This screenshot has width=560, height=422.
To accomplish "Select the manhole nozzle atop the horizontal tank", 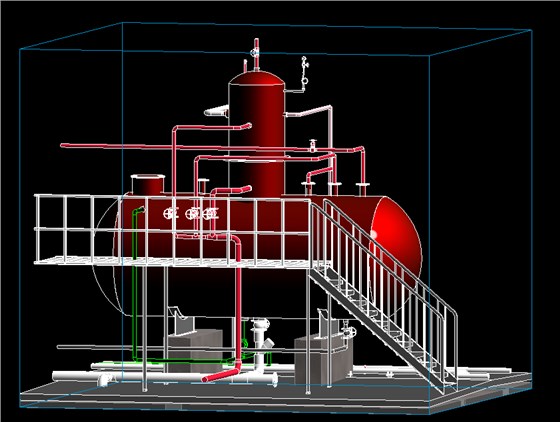I will (x=148, y=184).
